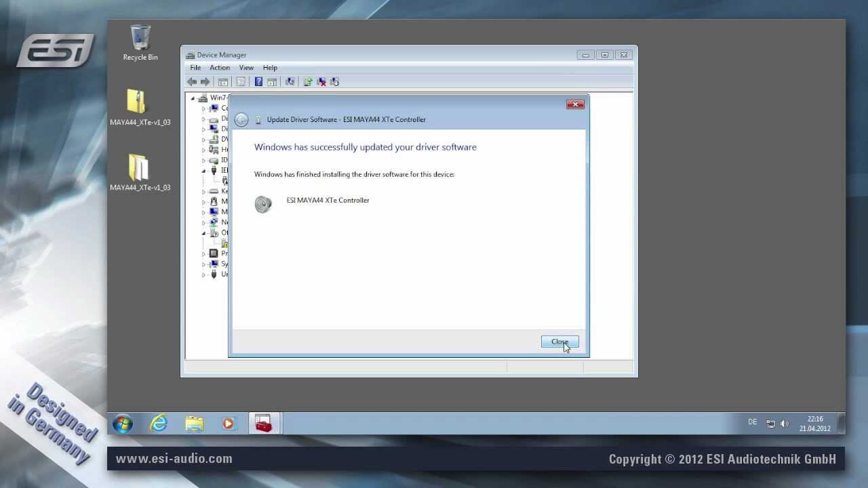The width and height of the screenshot is (868, 488).
Task: Expand the Computer category in device tree
Action: click(203, 108)
